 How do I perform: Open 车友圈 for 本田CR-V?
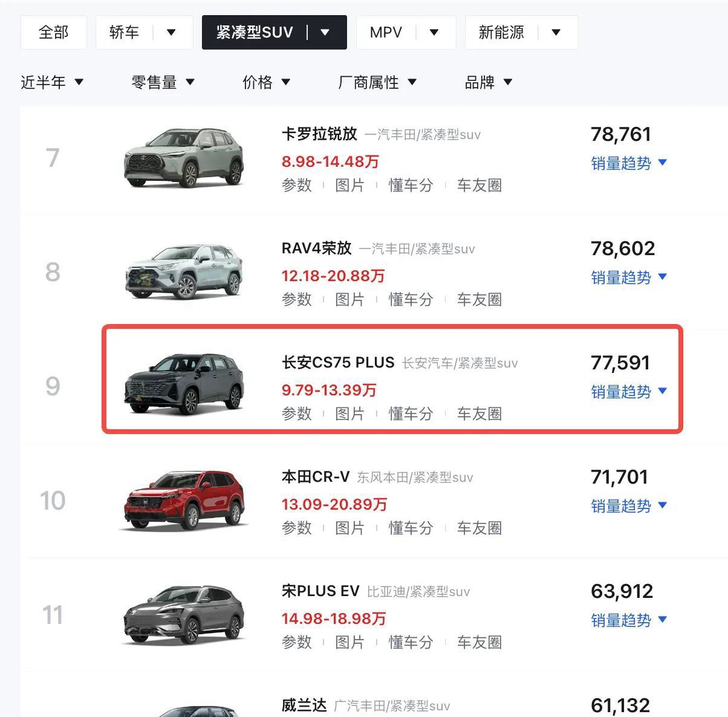pyautogui.click(x=479, y=528)
